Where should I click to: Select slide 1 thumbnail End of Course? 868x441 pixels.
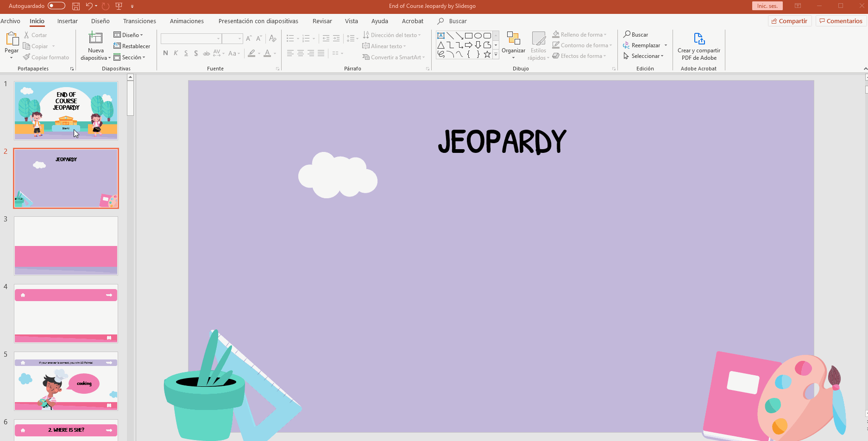click(66, 111)
